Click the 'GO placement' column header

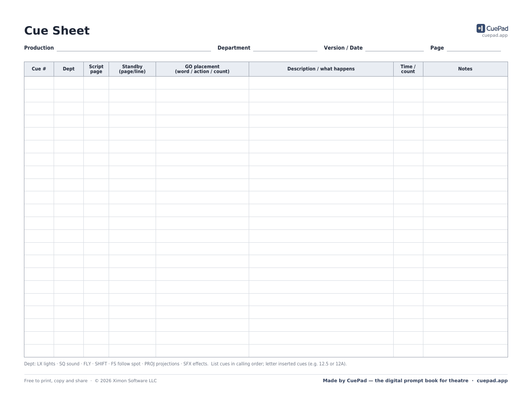click(202, 69)
